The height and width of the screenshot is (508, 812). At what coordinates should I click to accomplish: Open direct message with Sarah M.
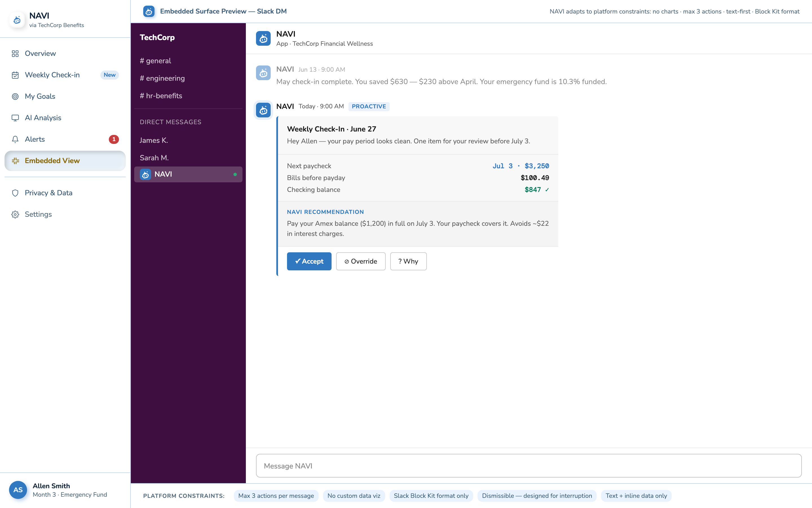pyautogui.click(x=188, y=158)
